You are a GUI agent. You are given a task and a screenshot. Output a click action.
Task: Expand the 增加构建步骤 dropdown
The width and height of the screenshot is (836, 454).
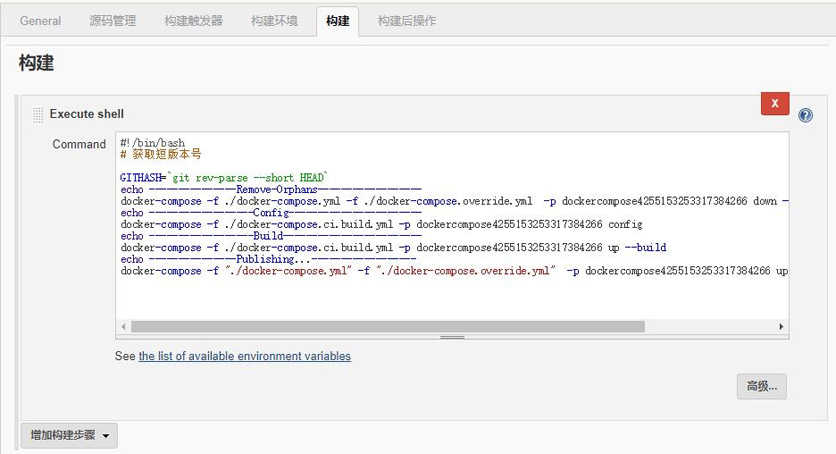[69, 435]
